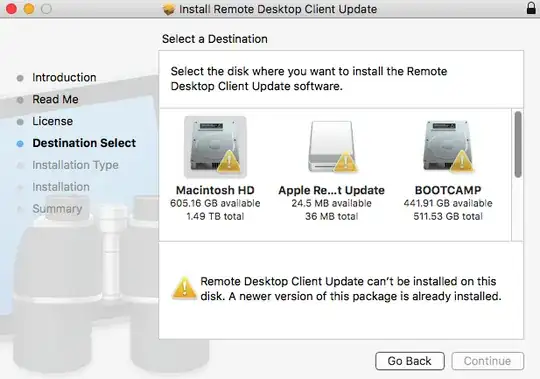Select the Installation Type step

[75, 165]
